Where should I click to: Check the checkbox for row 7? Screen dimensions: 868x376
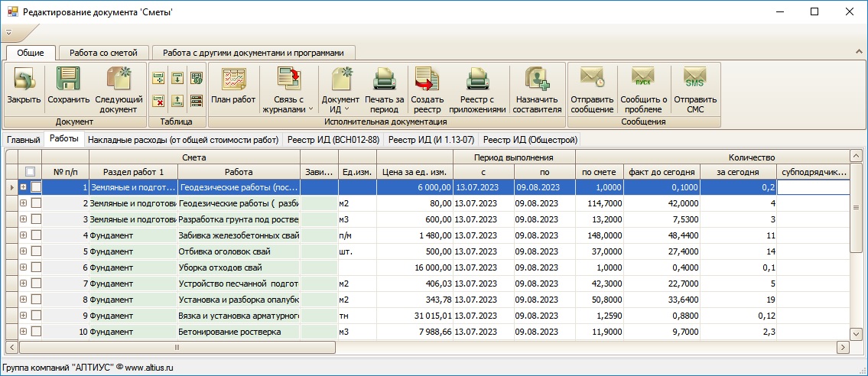tap(36, 284)
